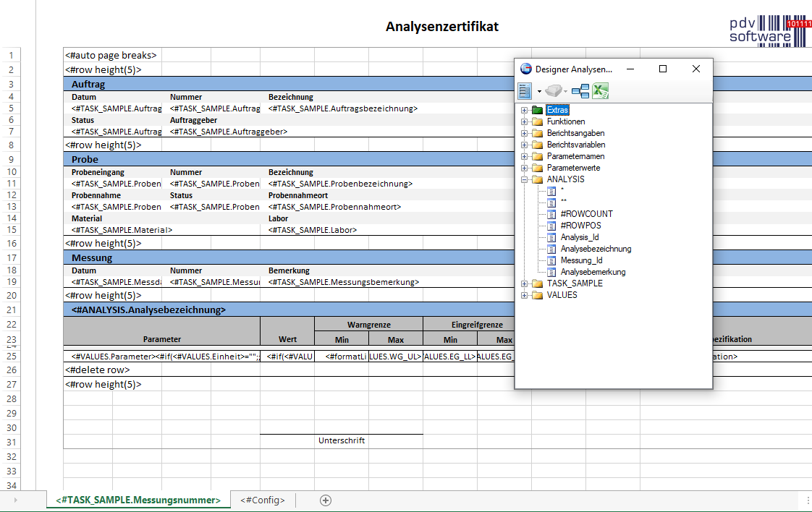The height and width of the screenshot is (512, 812).
Task: Click the Excel export icon in Designer toolbar
Action: 600,91
